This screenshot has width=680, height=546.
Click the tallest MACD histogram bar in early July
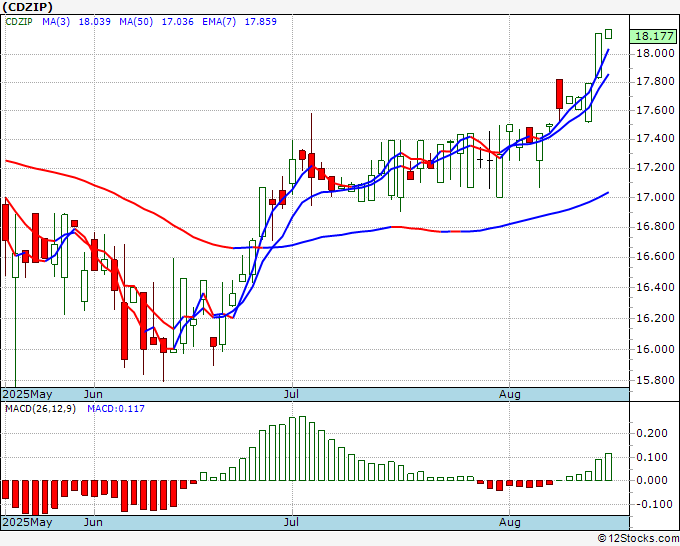[302, 448]
